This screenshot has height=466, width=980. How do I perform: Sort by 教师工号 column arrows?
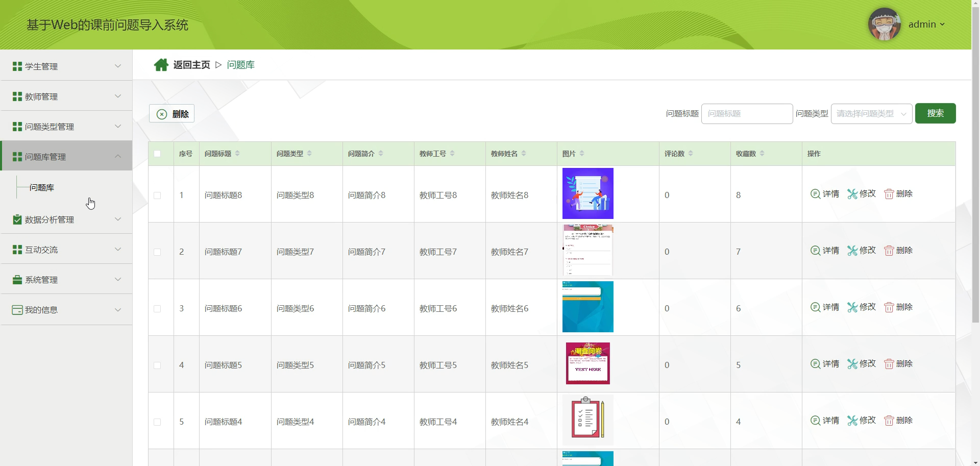[x=452, y=154]
